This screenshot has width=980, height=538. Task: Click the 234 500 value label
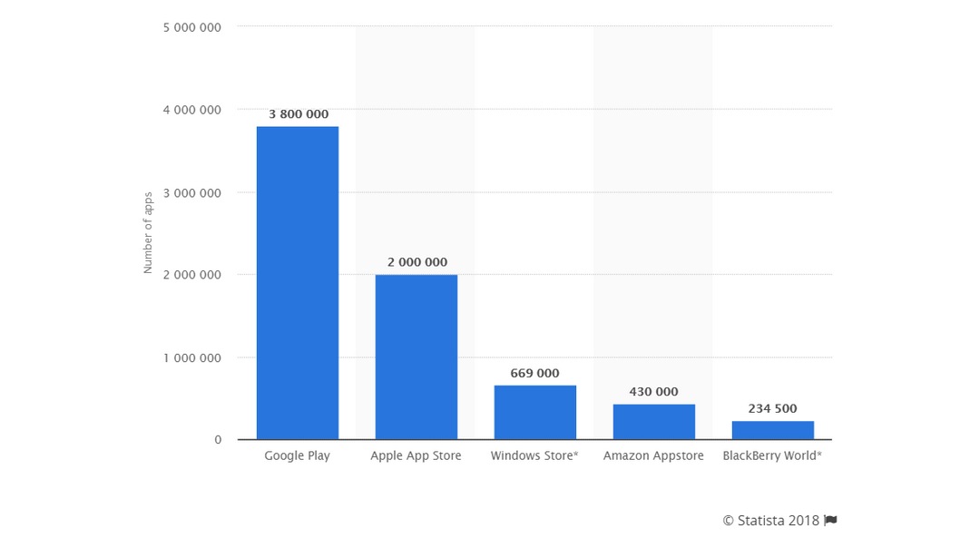[x=772, y=408]
